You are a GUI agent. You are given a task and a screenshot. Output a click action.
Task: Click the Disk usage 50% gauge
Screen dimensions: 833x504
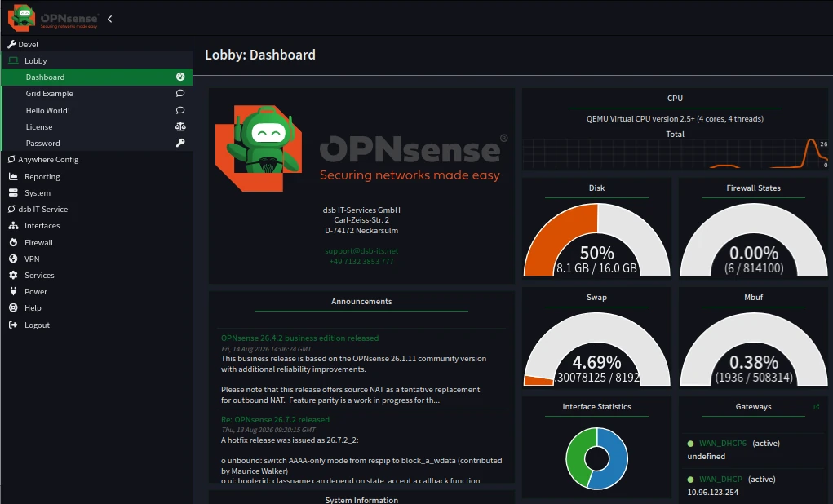[596, 240]
